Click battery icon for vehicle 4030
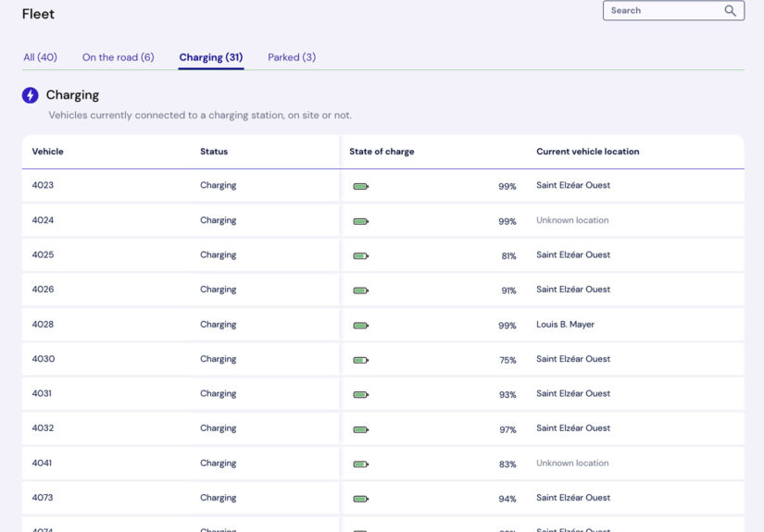764x532 pixels. [360, 360]
